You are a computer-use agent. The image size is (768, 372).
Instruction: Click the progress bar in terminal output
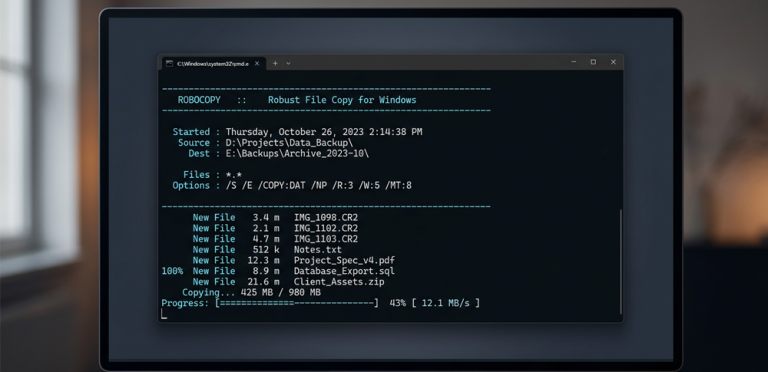pos(297,303)
